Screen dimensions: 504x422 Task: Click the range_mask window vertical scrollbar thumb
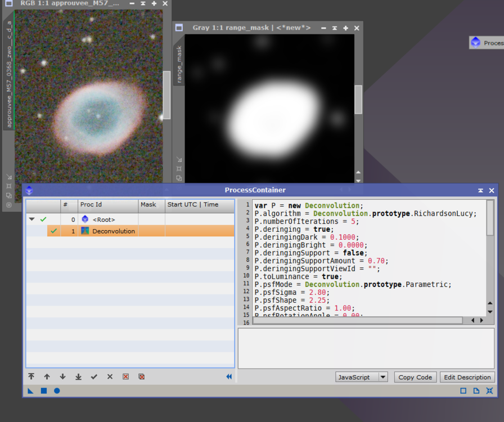358,100
